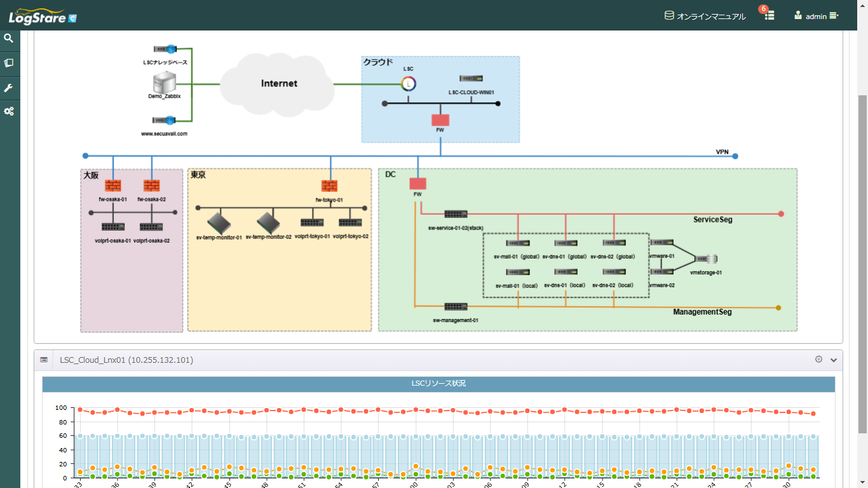868x488 pixels.
Task: Select the vmstorage-01 storage icon
Action: point(706,259)
